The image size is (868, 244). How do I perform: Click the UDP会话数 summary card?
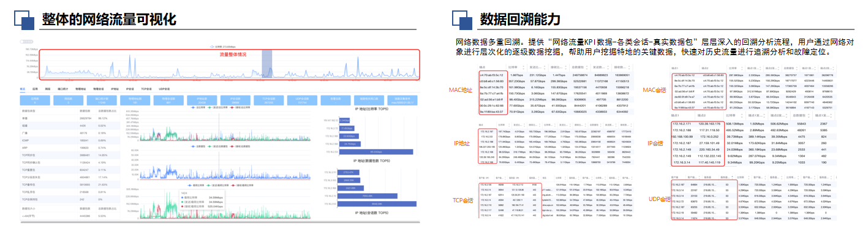pyautogui.click(x=302, y=101)
